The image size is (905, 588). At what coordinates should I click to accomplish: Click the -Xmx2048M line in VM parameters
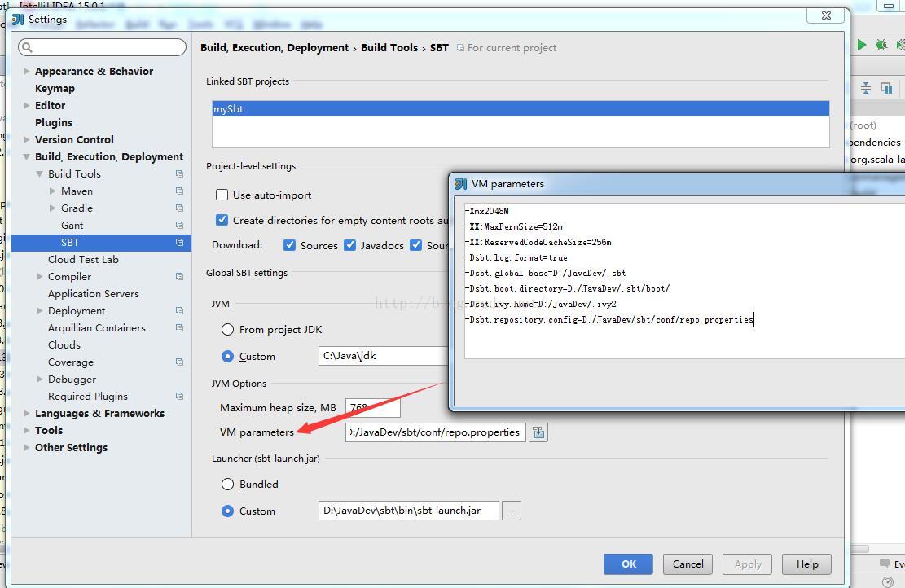pos(487,211)
